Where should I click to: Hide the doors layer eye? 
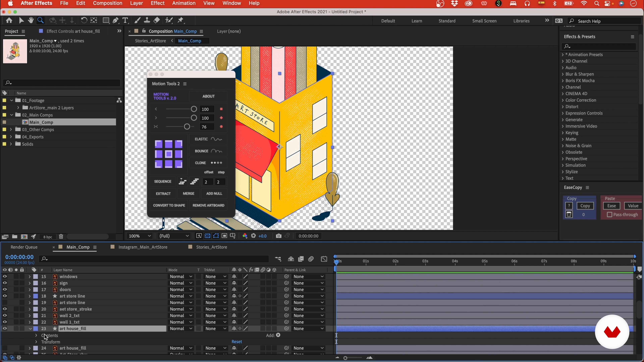click(5, 290)
